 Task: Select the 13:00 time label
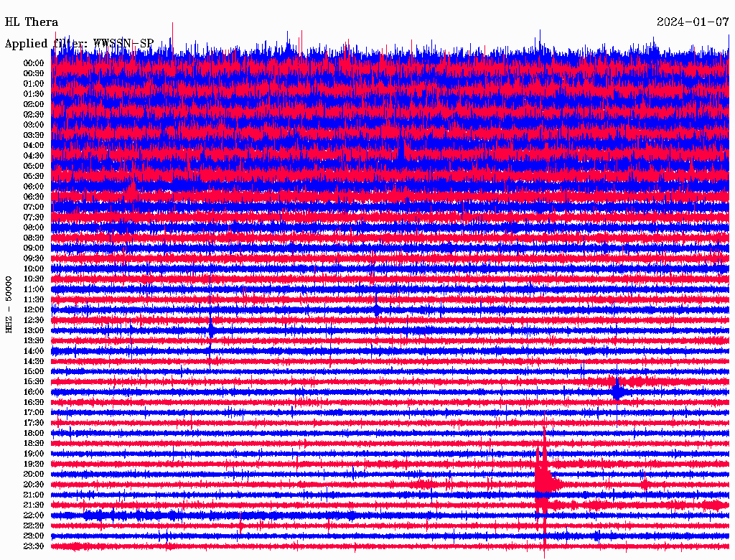(34, 331)
